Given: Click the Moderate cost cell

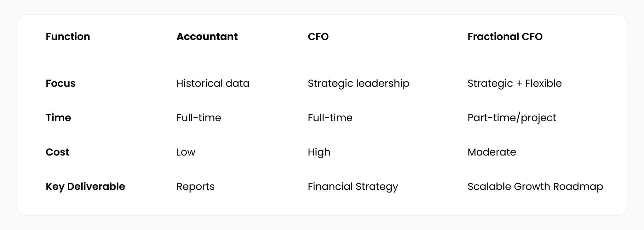Looking at the screenshot, I should tap(492, 152).
